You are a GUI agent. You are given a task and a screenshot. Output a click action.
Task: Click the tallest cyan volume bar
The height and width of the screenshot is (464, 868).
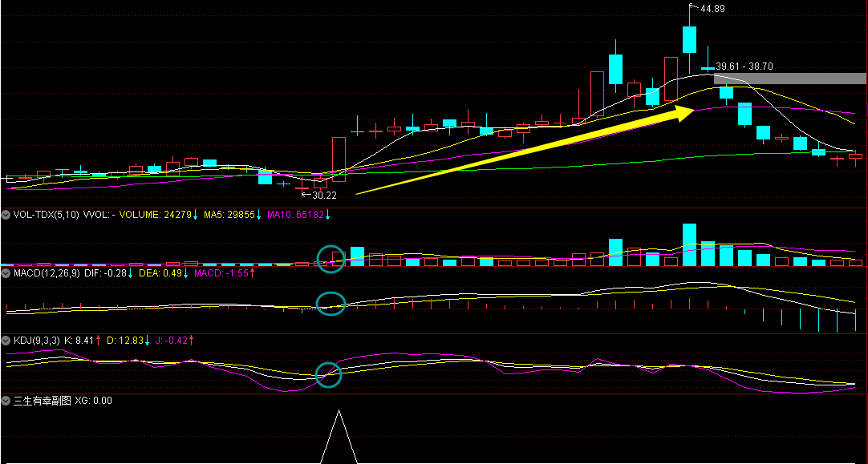pos(689,245)
